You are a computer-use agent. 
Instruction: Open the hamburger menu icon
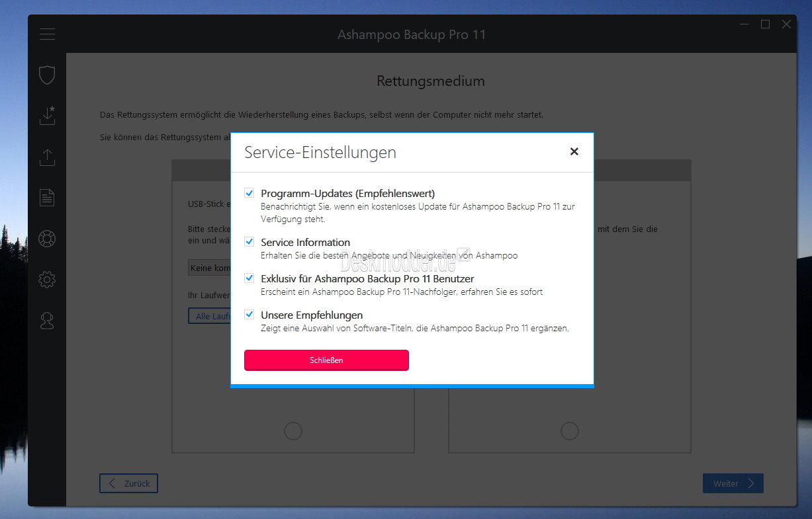(47, 34)
